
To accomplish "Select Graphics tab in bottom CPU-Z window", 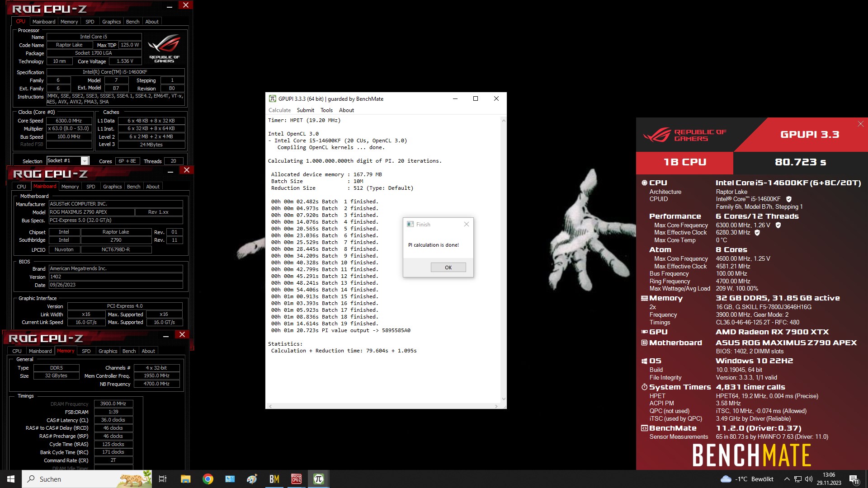I will click(108, 351).
